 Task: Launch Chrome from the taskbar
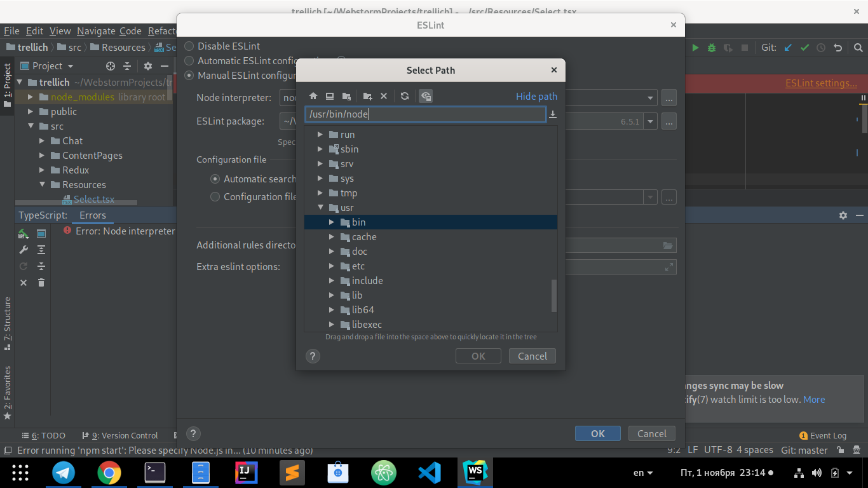tap(109, 472)
